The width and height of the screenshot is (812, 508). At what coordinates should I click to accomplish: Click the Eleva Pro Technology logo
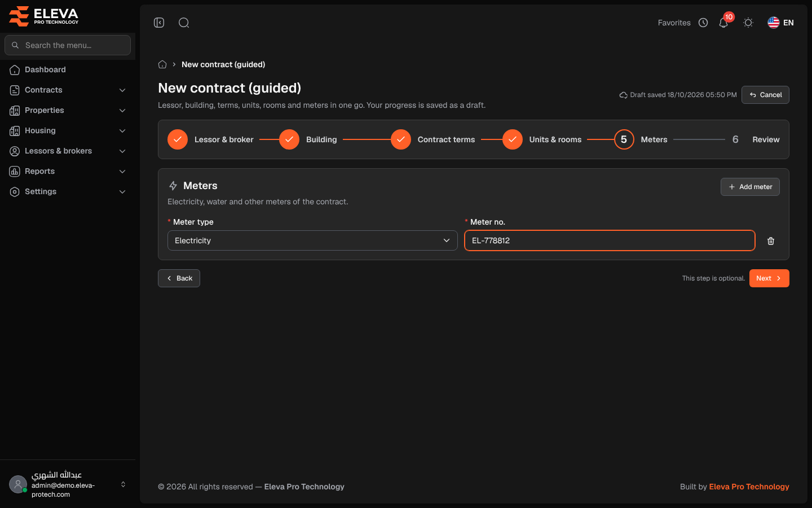pyautogui.click(x=43, y=16)
